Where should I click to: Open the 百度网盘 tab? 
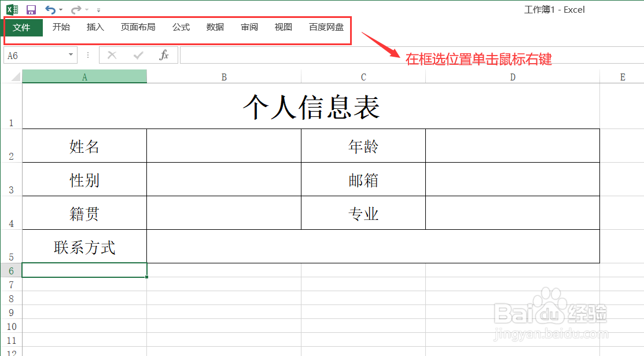[x=326, y=27]
